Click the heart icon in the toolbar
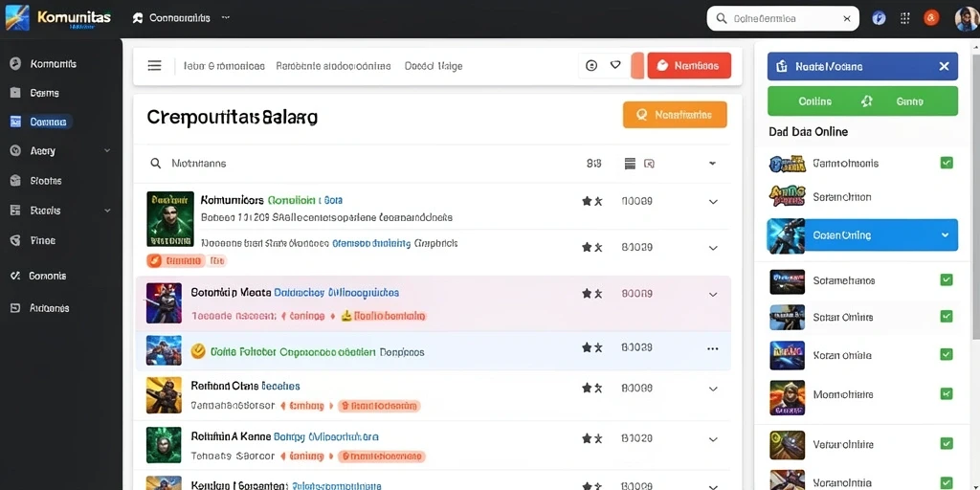 coord(615,64)
